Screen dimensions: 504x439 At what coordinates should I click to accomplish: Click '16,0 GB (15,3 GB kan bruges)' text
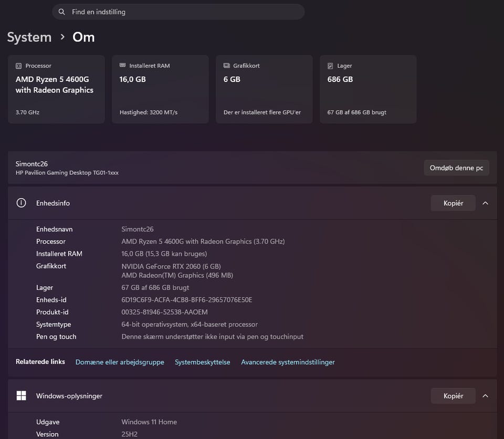(164, 254)
